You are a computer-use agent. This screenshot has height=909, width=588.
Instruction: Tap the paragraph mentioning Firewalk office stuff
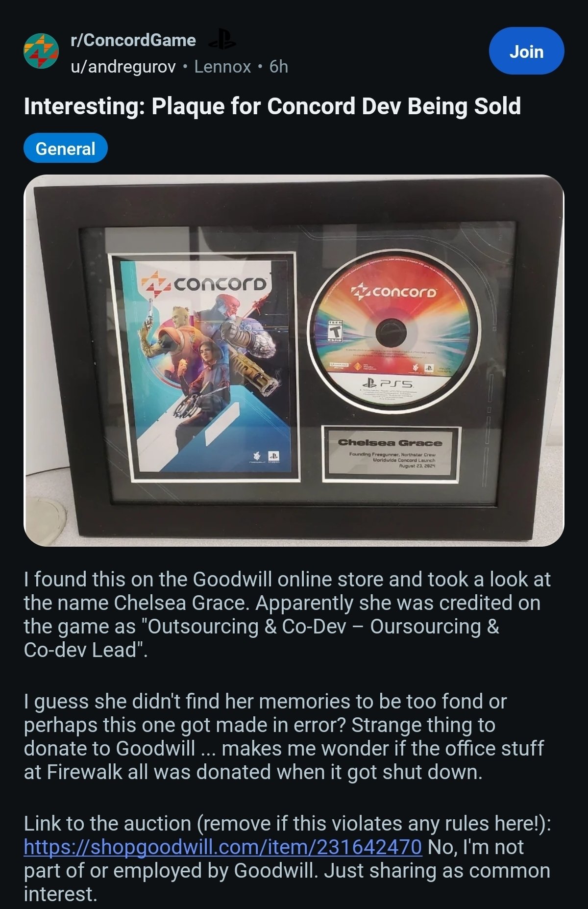284,736
